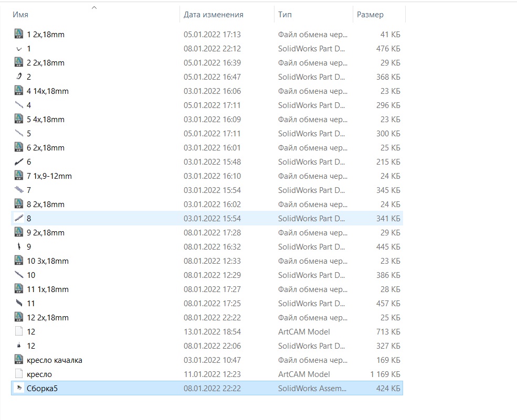Click the DXF icon of кресло качалка
The width and height of the screenshot is (517, 420).
coord(19,359)
